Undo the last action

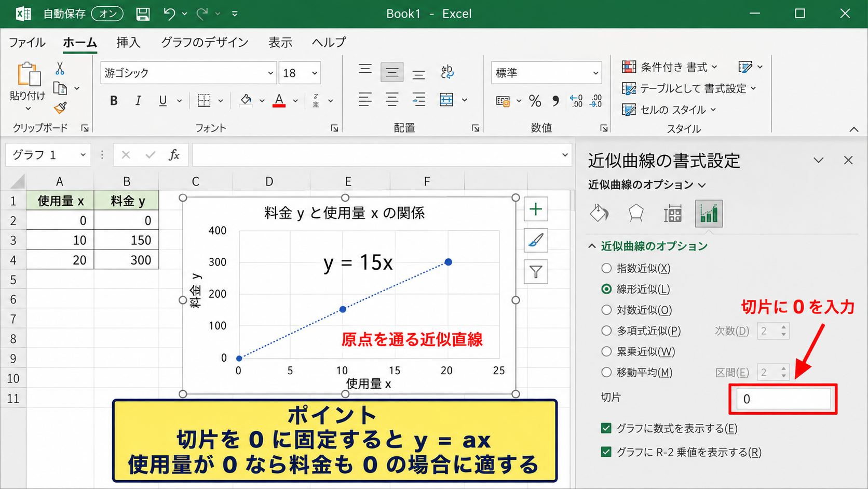pyautogui.click(x=169, y=14)
